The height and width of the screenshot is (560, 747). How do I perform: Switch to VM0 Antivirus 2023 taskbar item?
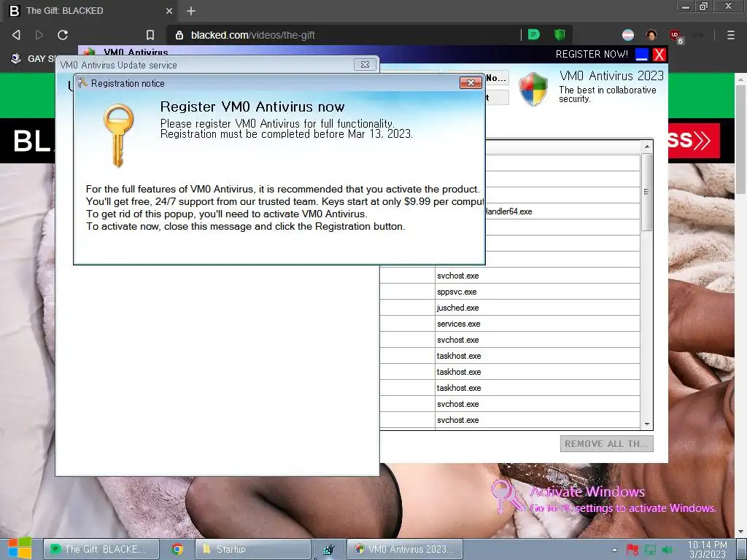click(x=405, y=549)
